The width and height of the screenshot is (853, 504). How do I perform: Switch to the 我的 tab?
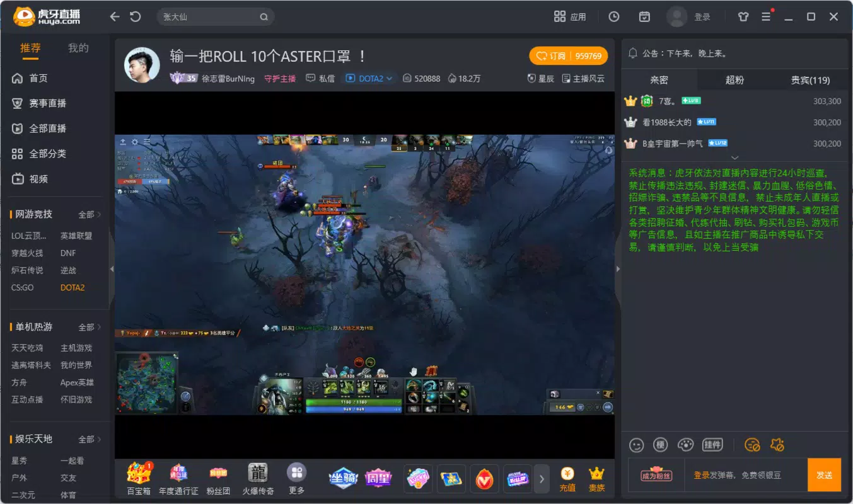point(78,48)
